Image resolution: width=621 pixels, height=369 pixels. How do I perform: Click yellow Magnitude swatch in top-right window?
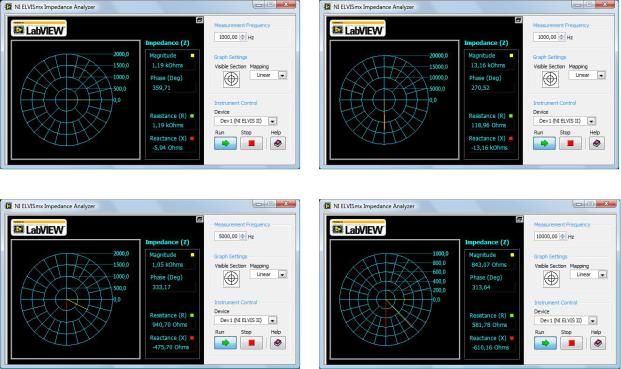click(511, 56)
